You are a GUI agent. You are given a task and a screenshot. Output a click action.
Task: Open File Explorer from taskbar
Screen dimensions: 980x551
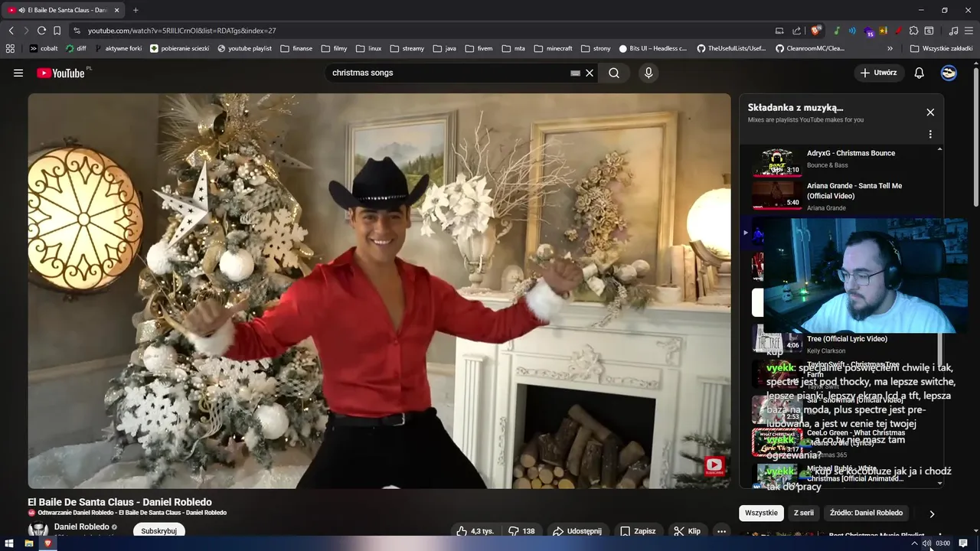(x=29, y=543)
